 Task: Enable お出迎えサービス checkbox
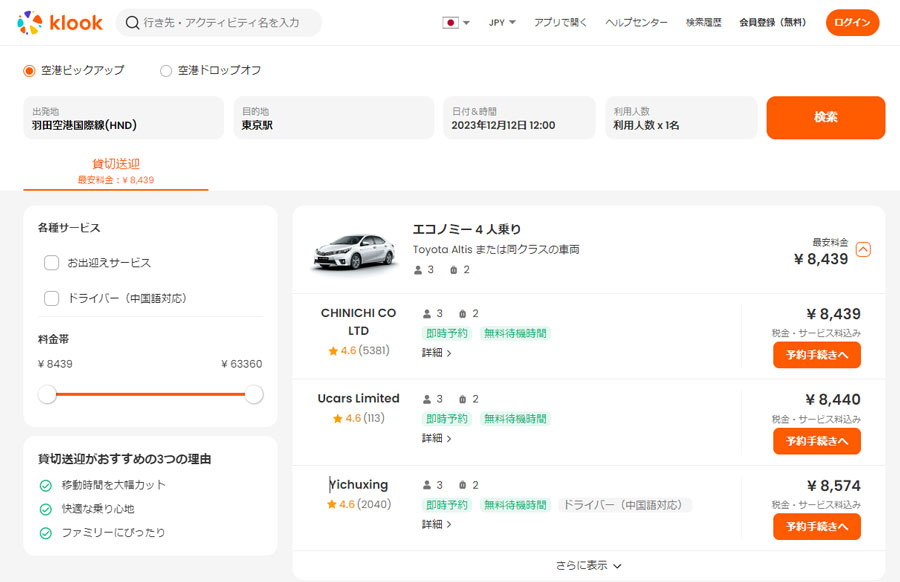point(52,263)
